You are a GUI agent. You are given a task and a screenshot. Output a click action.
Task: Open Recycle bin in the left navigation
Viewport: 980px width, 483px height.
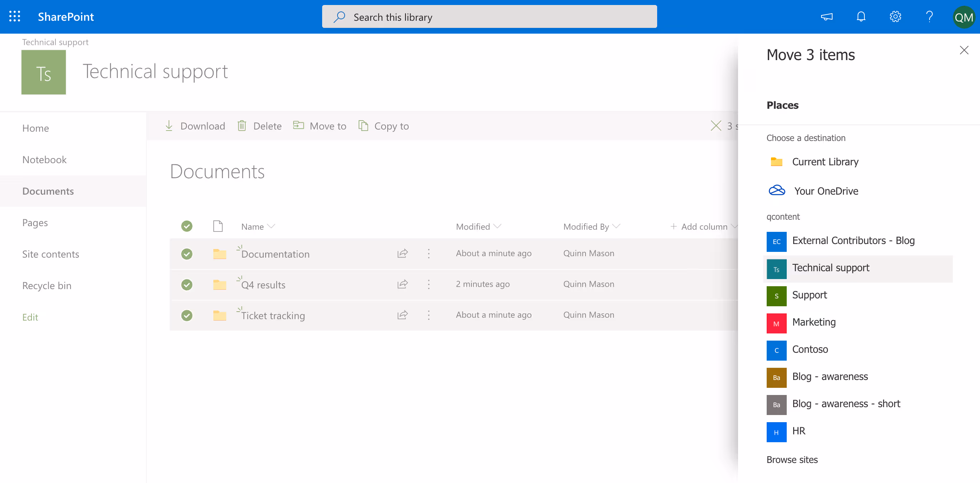(x=47, y=286)
